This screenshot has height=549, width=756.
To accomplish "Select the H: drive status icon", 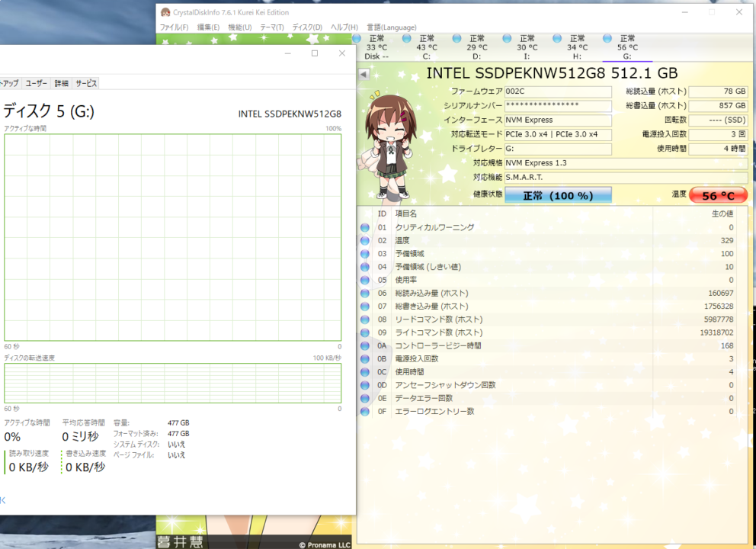I will tap(557, 39).
